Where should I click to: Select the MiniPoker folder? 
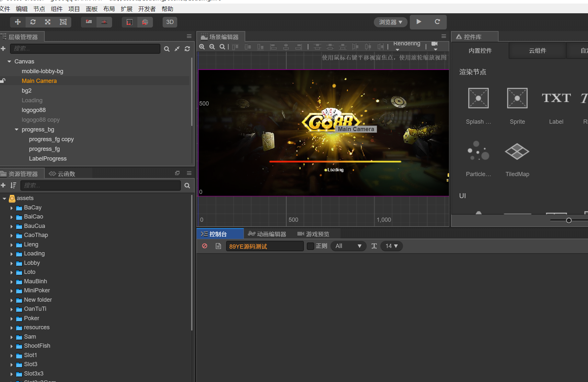click(37, 290)
